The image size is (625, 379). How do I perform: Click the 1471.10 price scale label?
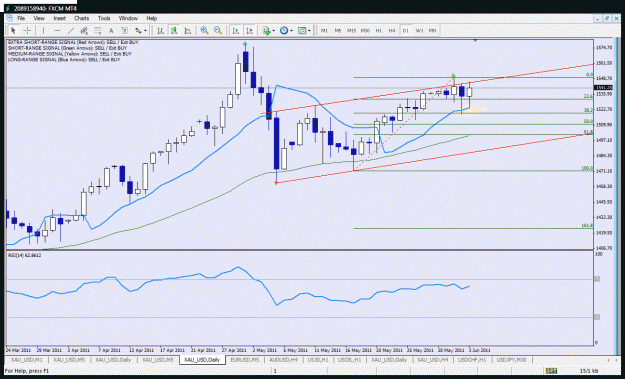(605, 171)
